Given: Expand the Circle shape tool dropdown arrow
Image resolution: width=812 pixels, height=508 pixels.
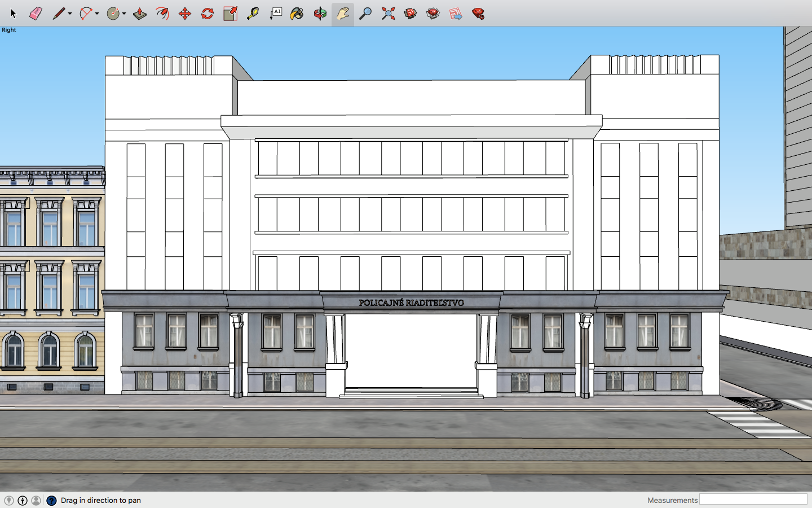Looking at the screenshot, I should [124, 14].
